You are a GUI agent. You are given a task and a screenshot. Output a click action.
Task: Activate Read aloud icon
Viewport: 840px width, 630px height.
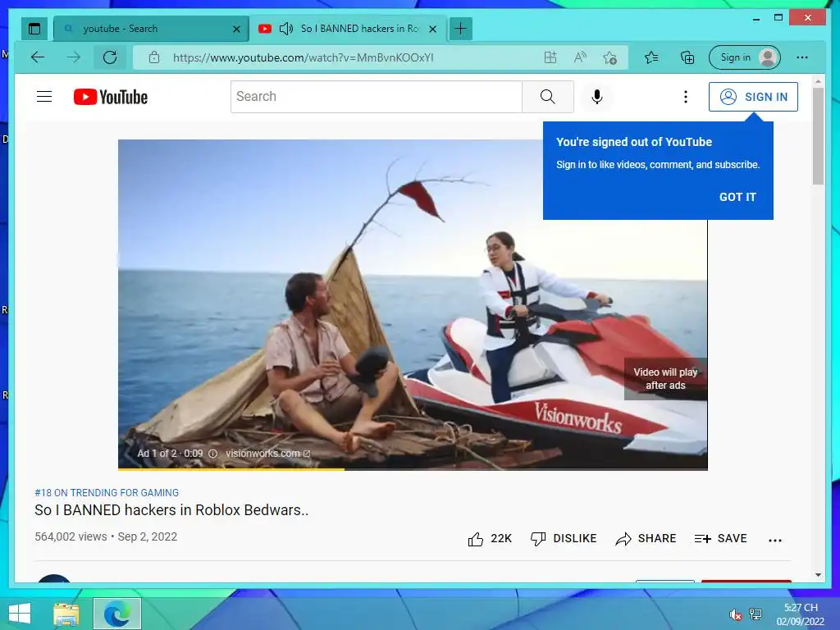coord(580,57)
